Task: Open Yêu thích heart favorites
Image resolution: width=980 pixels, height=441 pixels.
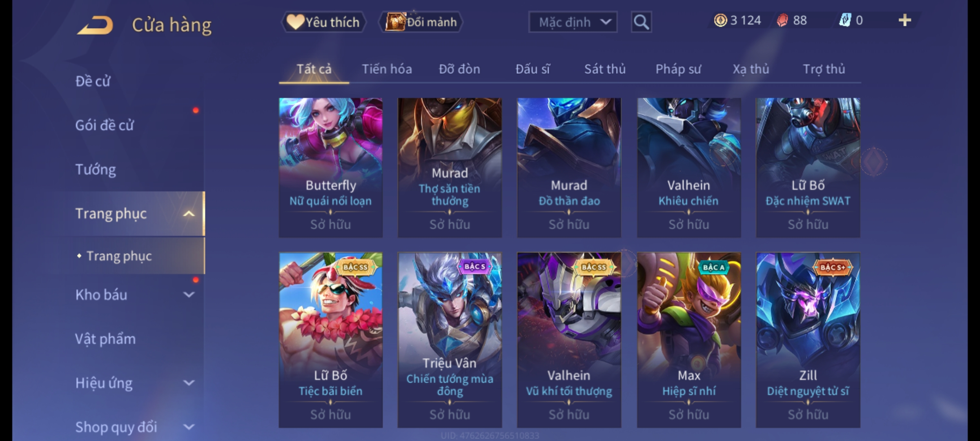Action: click(x=323, y=22)
